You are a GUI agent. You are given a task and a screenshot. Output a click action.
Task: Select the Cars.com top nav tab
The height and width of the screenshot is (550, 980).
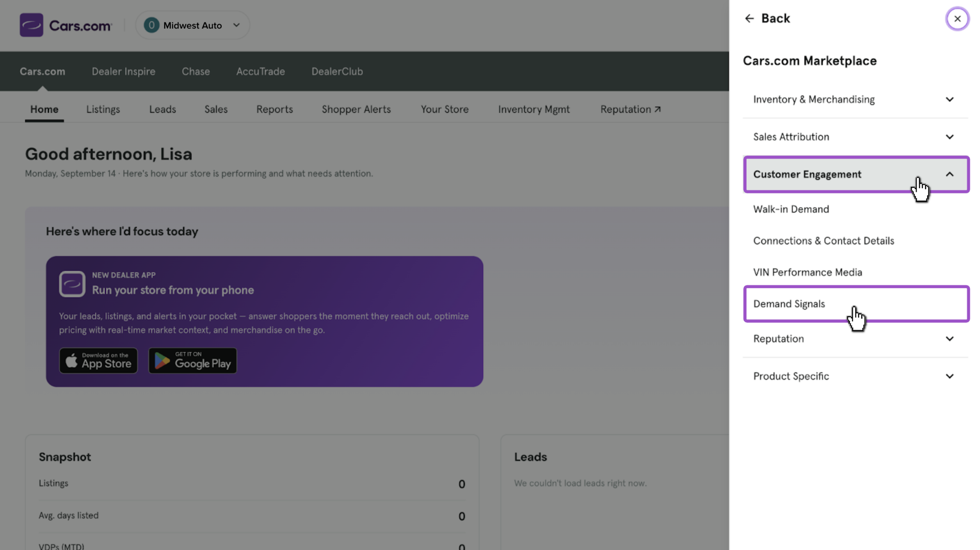[x=42, y=71]
